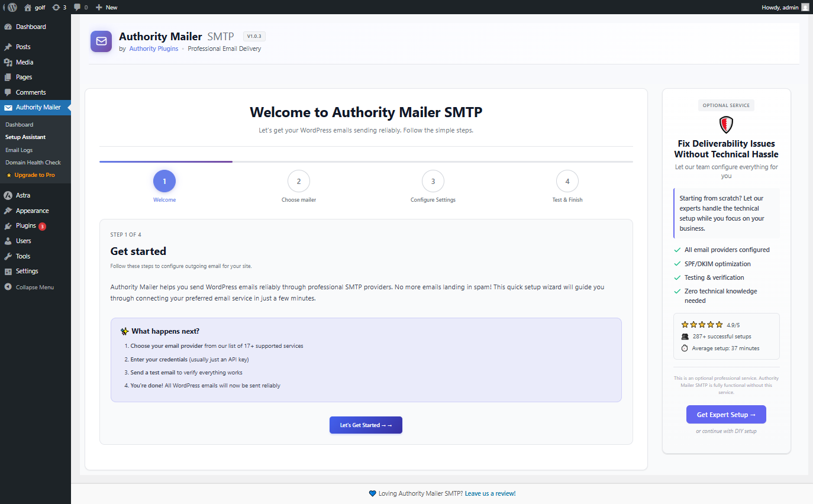Open Domain Health Check submenu item
The width and height of the screenshot is (813, 504).
pos(33,163)
